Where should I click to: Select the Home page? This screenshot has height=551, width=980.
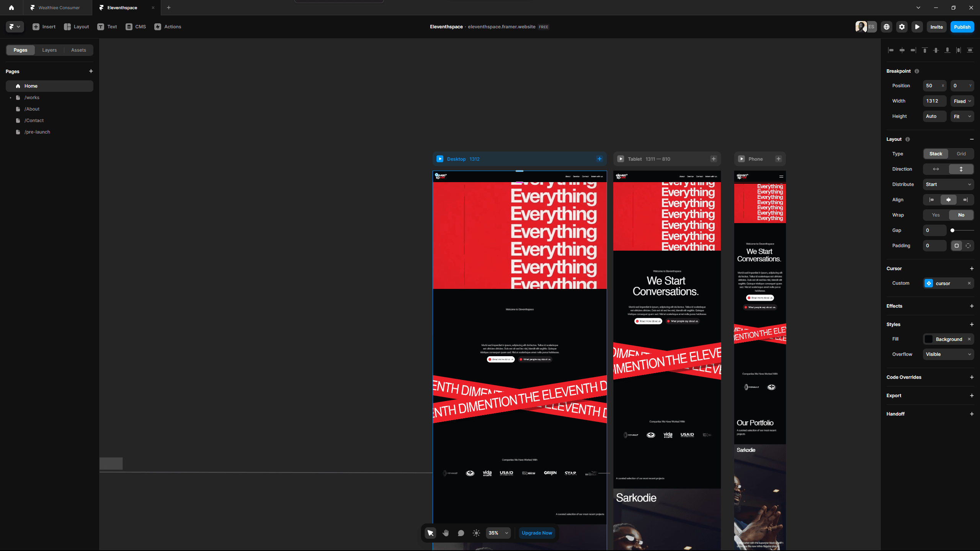coord(49,86)
